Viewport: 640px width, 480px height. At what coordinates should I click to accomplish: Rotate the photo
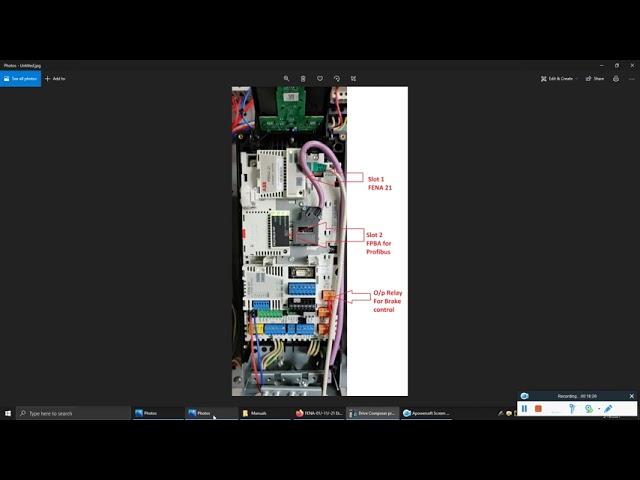click(337, 79)
